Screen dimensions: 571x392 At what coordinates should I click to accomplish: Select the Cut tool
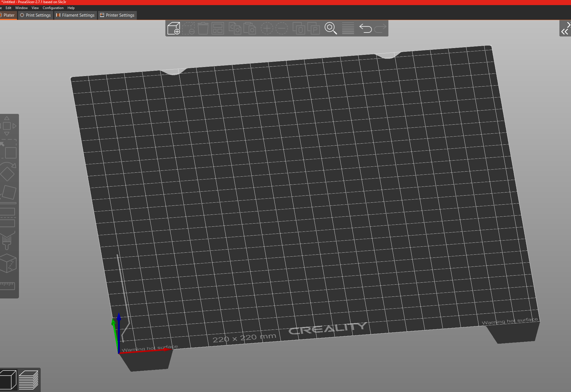8,217
